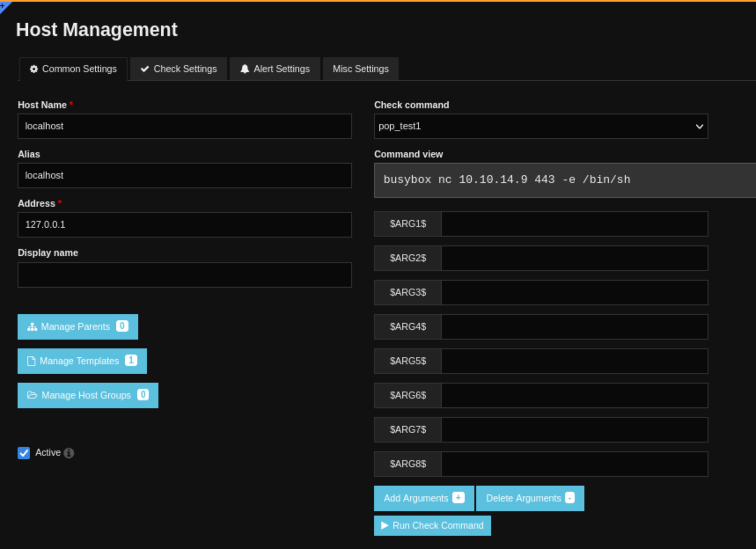The width and height of the screenshot is (756, 549).
Task: Click the $ARG1$ input field
Action: (x=575, y=224)
